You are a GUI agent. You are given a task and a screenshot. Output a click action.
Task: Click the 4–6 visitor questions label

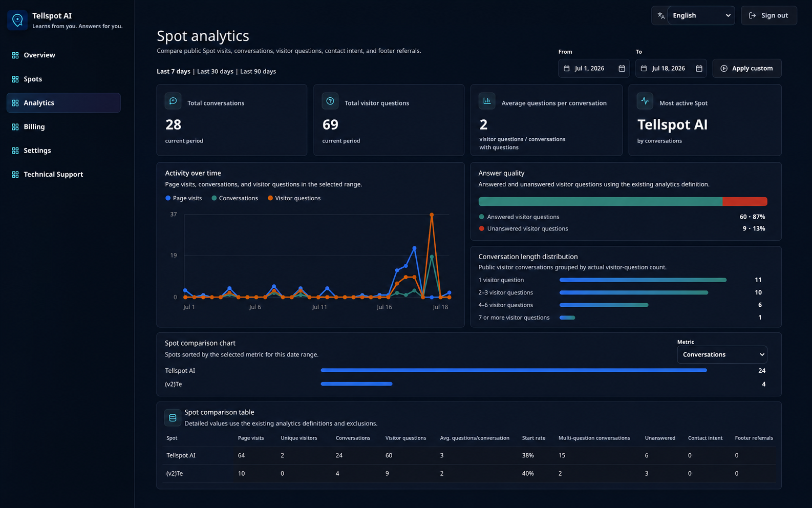click(x=506, y=305)
